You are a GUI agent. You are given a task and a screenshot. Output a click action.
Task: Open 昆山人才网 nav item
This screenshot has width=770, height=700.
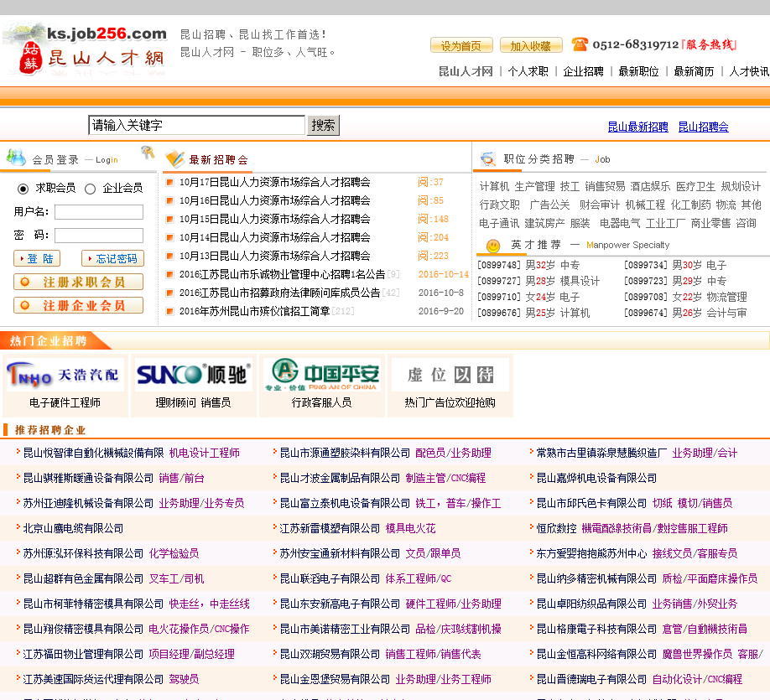click(x=465, y=71)
